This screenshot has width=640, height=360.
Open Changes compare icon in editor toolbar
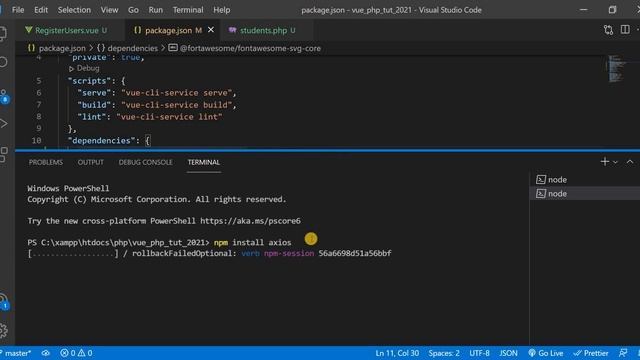[608, 30]
